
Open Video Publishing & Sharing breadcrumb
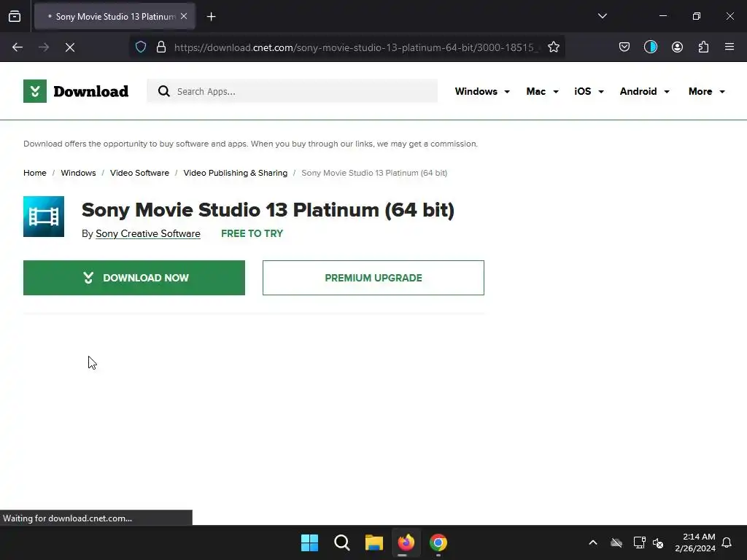click(236, 173)
